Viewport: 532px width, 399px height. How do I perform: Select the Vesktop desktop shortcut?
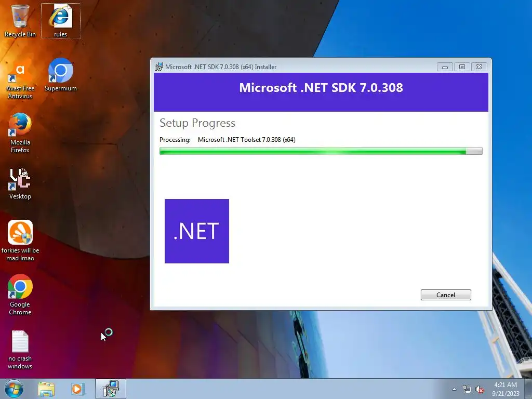coord(20,183)
